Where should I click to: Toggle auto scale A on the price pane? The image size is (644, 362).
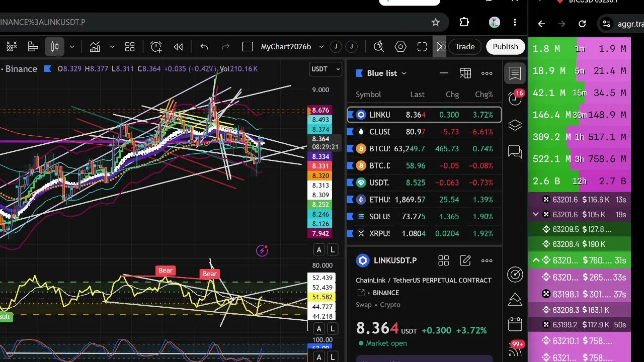point(319,250)
